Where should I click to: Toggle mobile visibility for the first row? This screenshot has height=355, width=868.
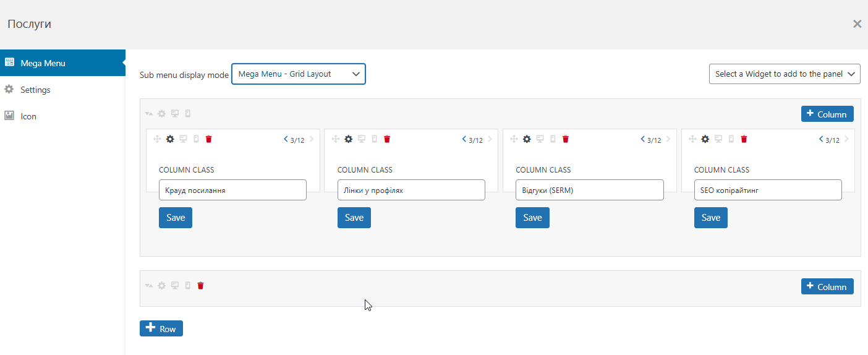[x=188, y=114]
